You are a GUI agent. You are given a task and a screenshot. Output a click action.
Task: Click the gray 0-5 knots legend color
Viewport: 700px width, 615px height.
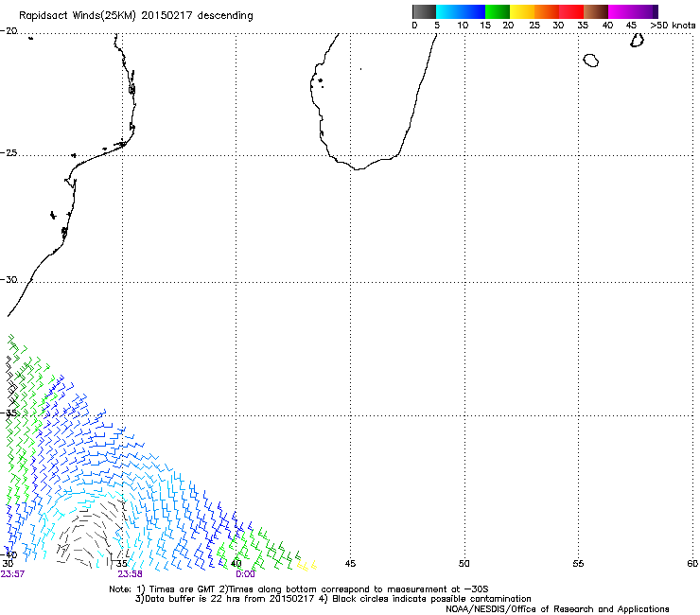point(424,11)
